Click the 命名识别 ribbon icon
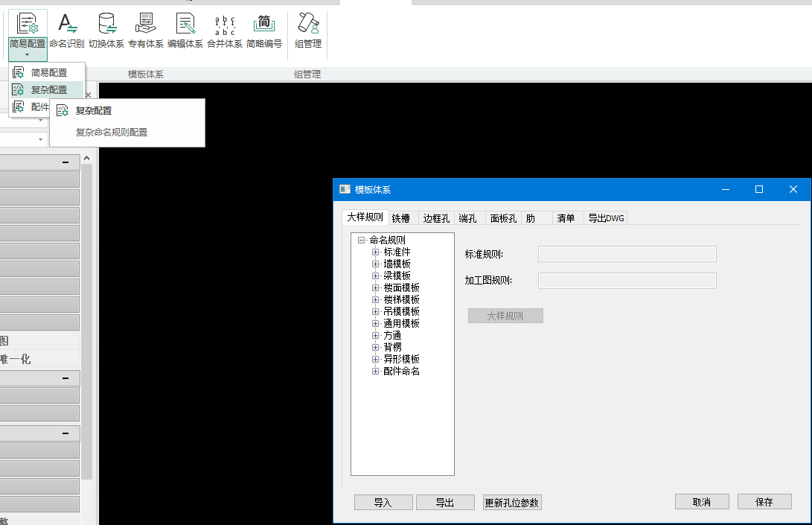Image resolution: width=812 pixels, height=525 pixels. pos(67,31)
